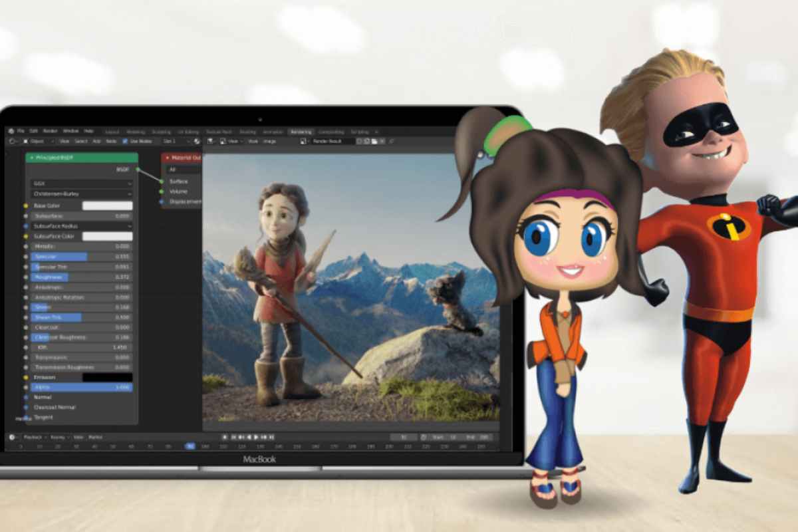798x532 pixels.
Task: Open the timeline Marker menu
Action: pos(96,437)
